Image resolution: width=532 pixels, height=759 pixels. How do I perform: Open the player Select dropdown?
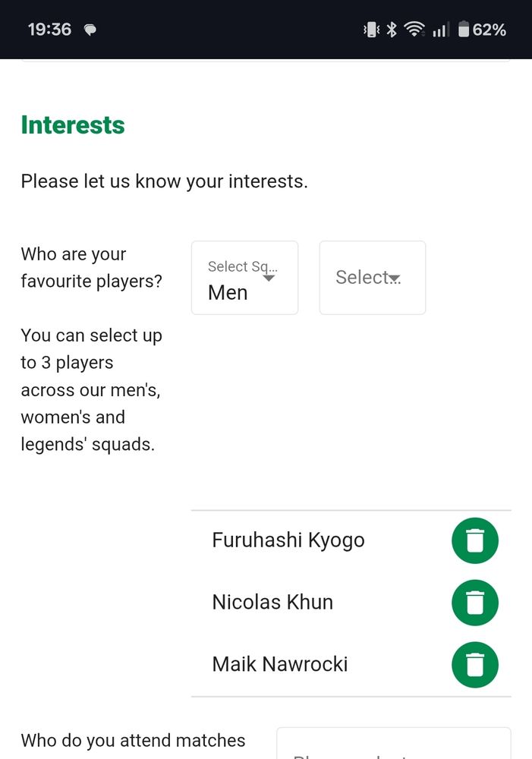coord(372,278)
